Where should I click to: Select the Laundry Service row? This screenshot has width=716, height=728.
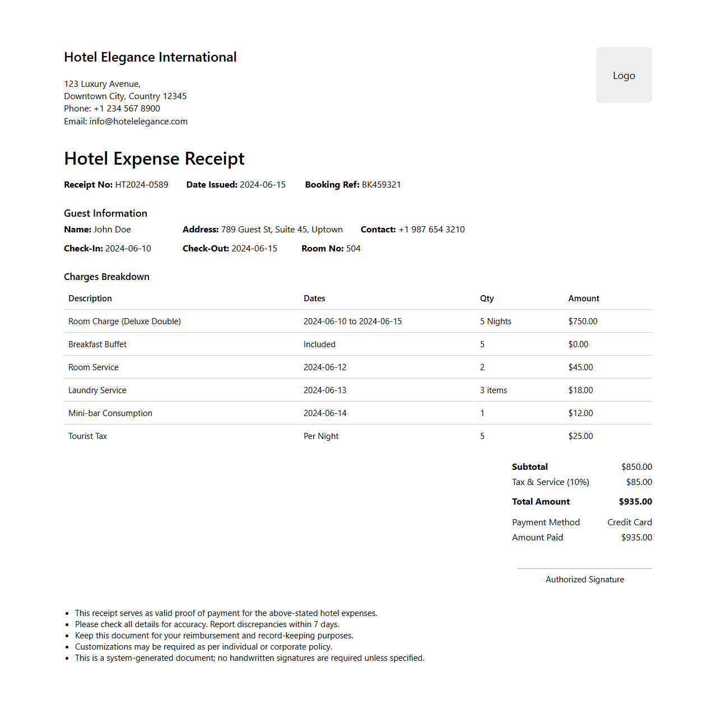(97, 390)
